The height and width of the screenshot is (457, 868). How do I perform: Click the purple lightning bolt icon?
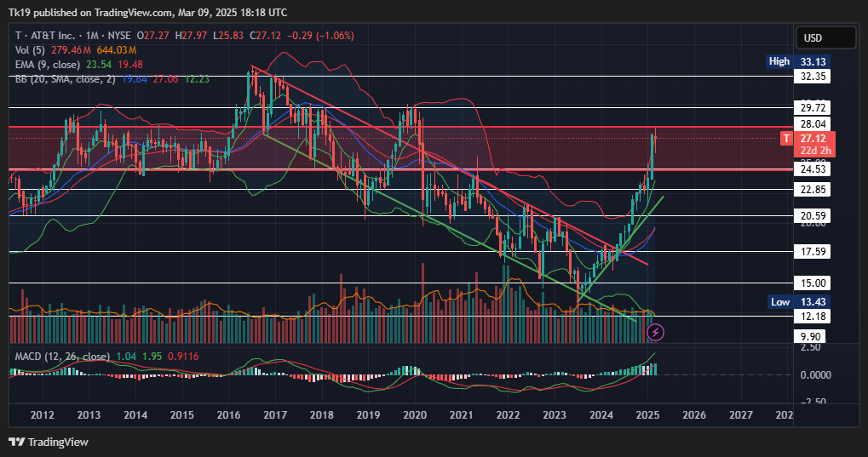click(x=655, y=333)
